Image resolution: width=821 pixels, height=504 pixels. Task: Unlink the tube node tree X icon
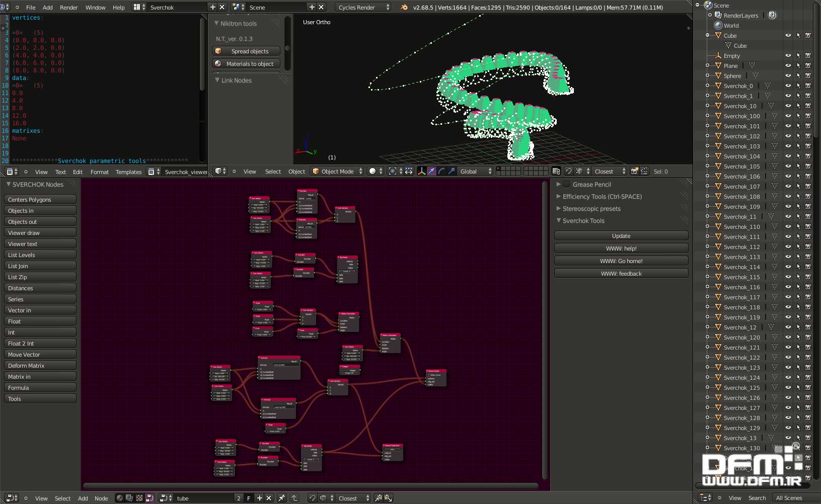click(x=269, y=498)
